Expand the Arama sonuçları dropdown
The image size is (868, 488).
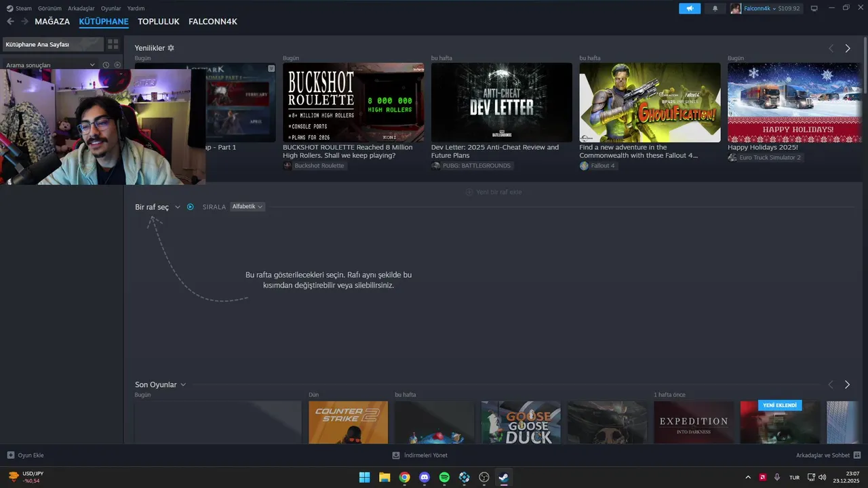[x=92, y=65]
